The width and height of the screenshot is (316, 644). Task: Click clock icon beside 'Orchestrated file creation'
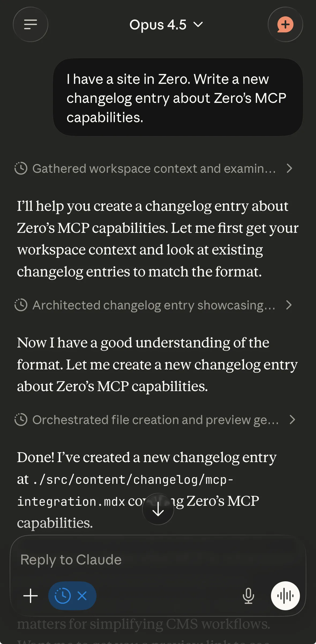tap(21, 420)
